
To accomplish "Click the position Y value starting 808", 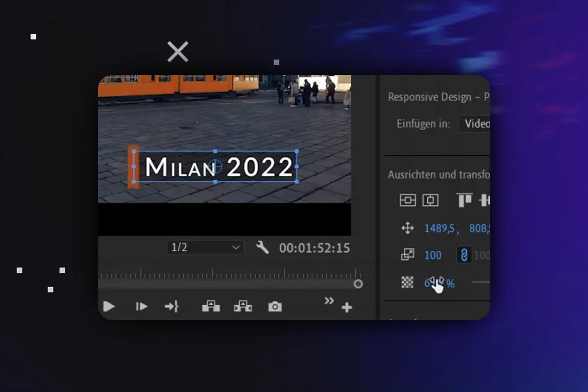I will [480, 228].
